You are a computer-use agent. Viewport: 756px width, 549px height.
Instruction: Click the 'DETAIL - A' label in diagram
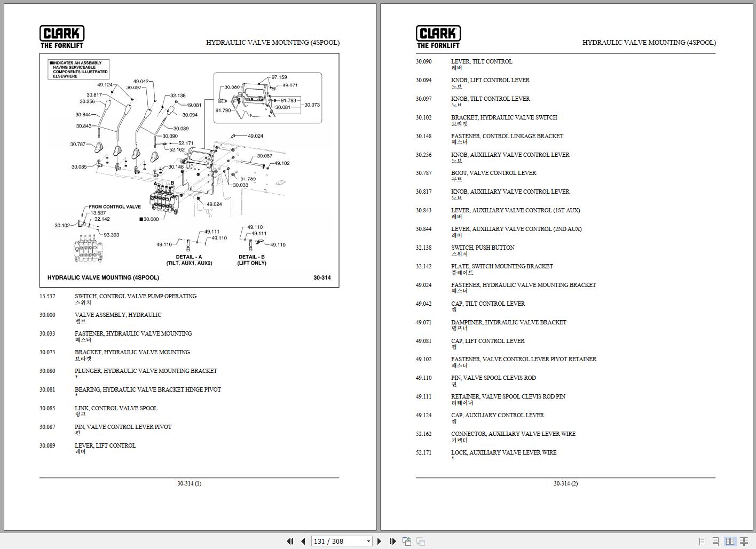click(x=189, y=257)
